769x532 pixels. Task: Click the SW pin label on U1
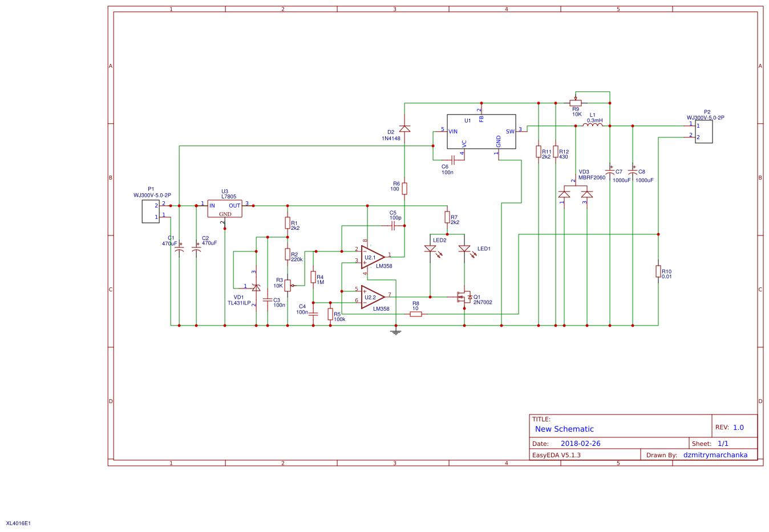[x=510, y=132]
